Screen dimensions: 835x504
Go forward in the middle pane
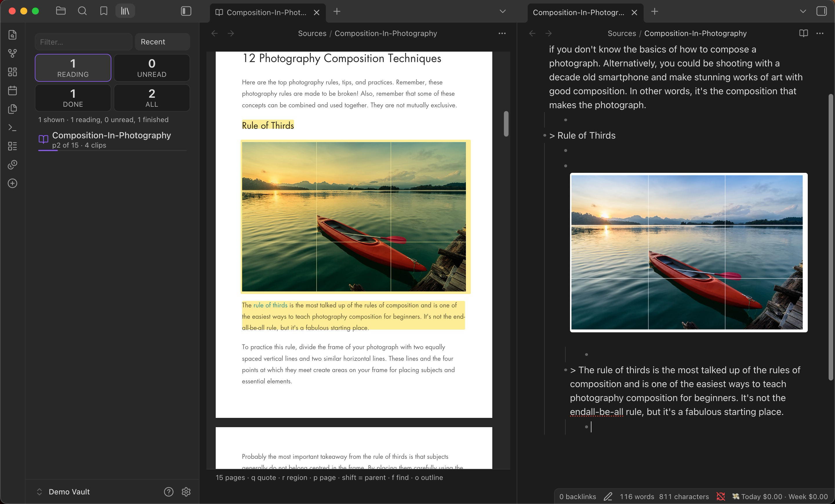click(x=231, y=33)
